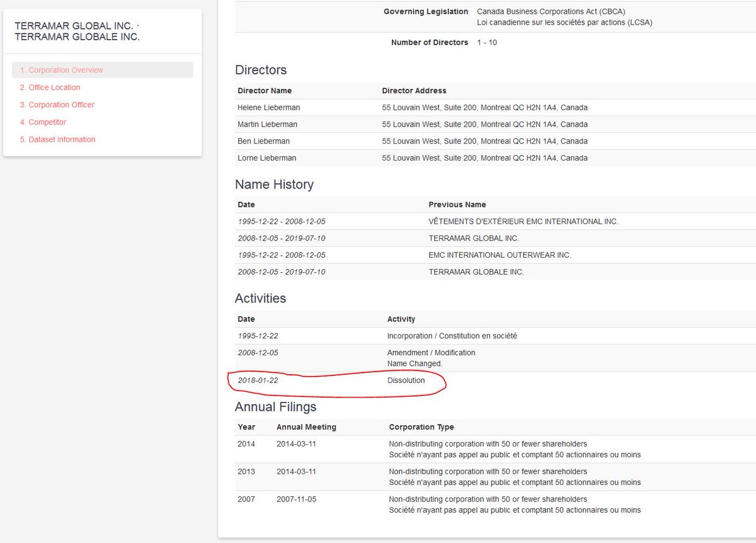This screenshot has height=543, width=756.
Task: Open the Competitor sidebar link
Action: 43,122
